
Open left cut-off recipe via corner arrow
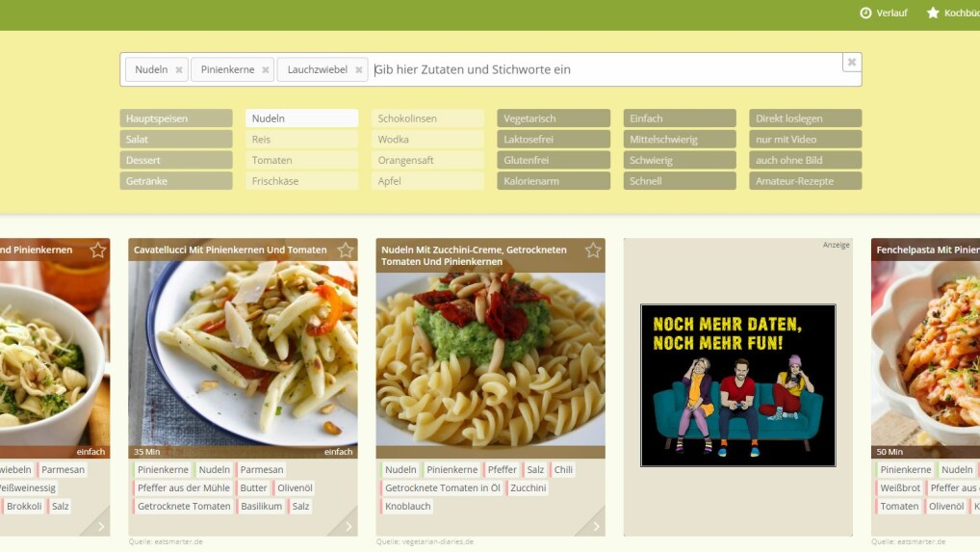point(100,526)
